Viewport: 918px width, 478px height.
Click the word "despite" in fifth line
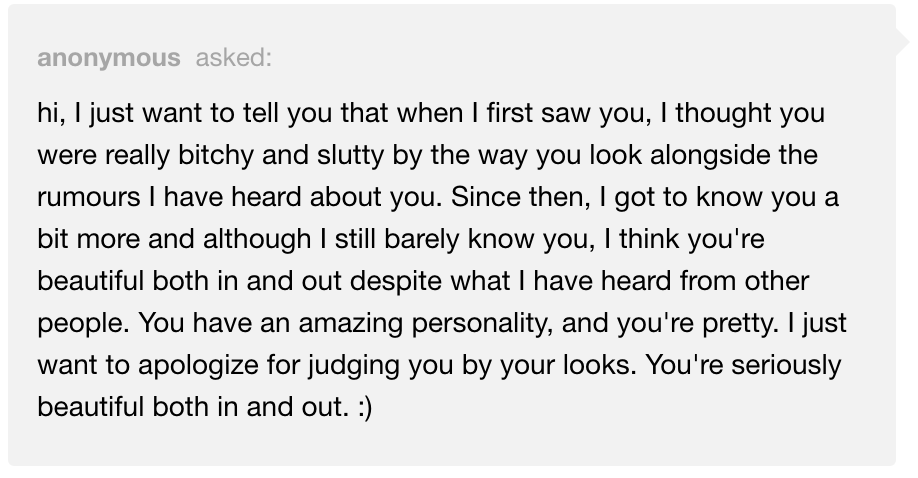click(396, 281)
